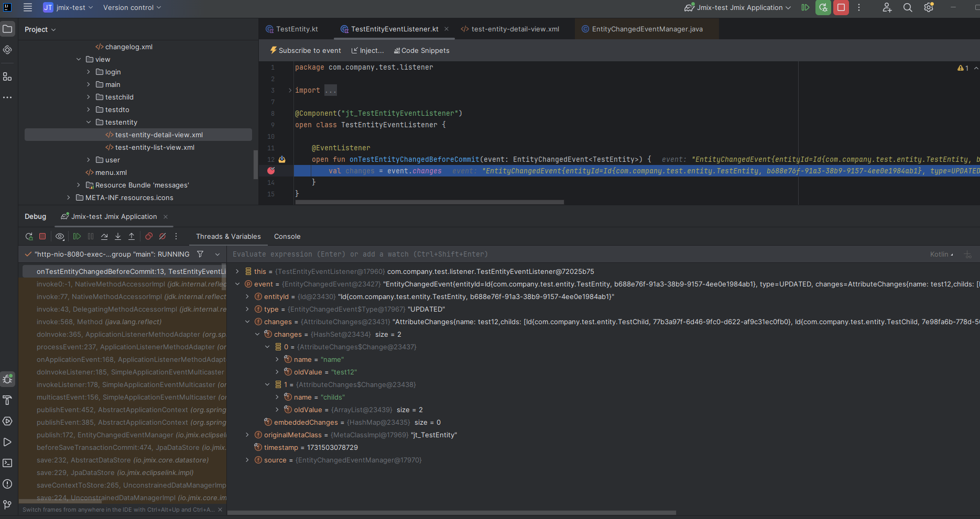This screenshot has height=519, width=980.
Task: Open Search Everywhere magnifier
Action: (x=908, y=7)
